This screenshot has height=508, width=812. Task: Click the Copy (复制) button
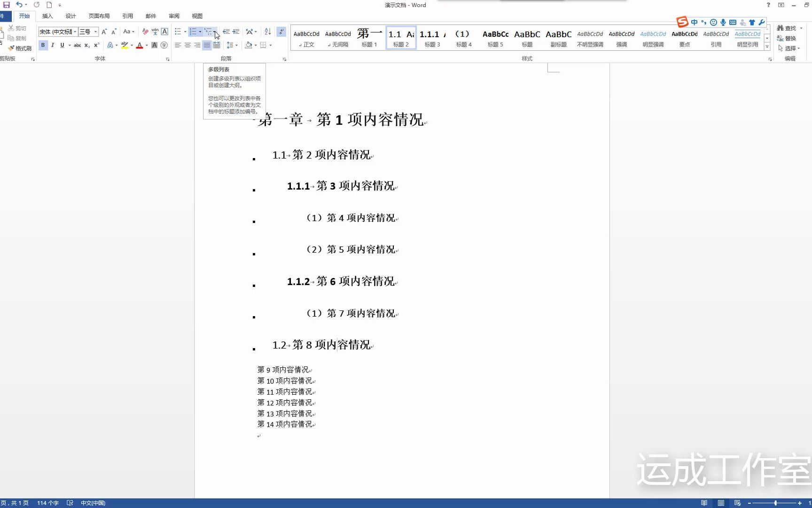point(17,38)
